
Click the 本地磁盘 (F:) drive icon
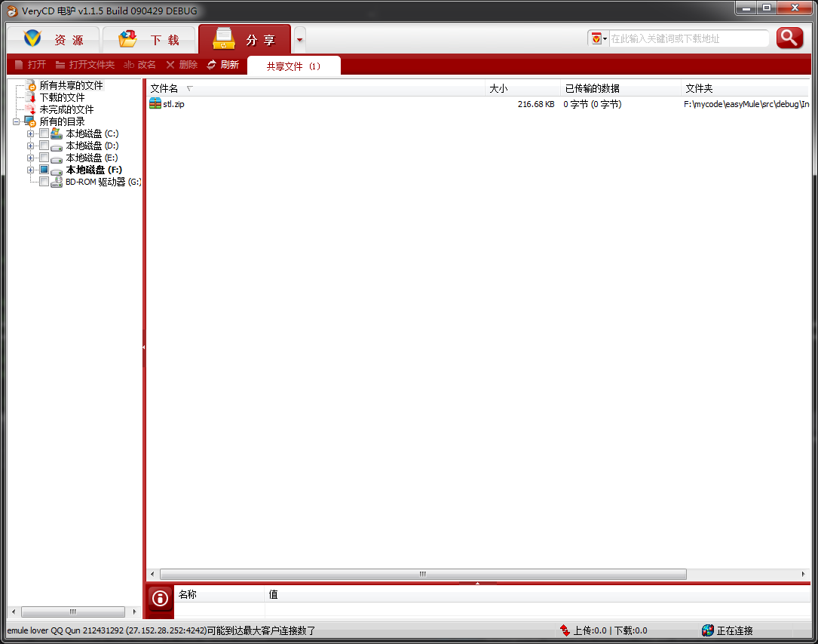57,170
